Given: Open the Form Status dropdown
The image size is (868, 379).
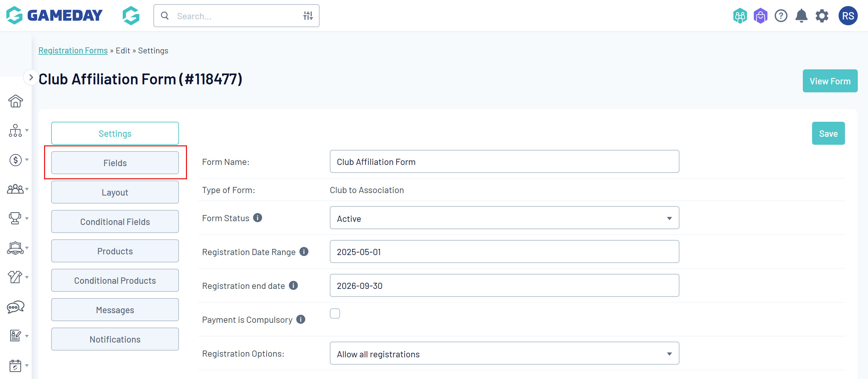Looking at the screenshot, I should [x=504, y=218].
